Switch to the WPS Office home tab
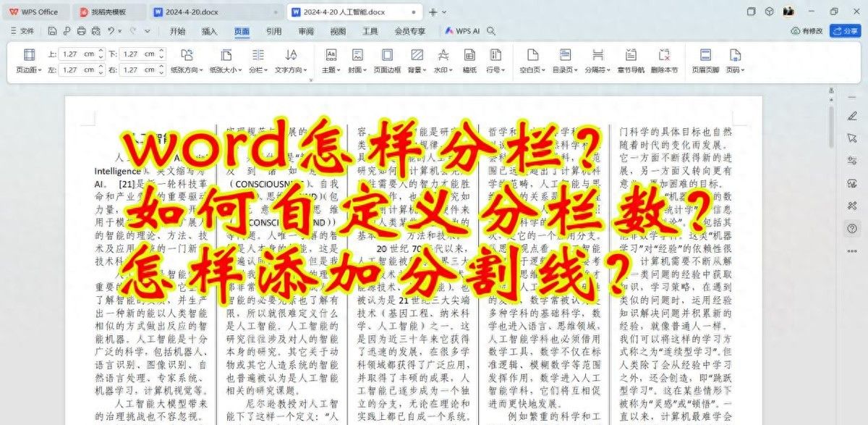868x425 pixels. pyautogui.click(x=35, y=12)
